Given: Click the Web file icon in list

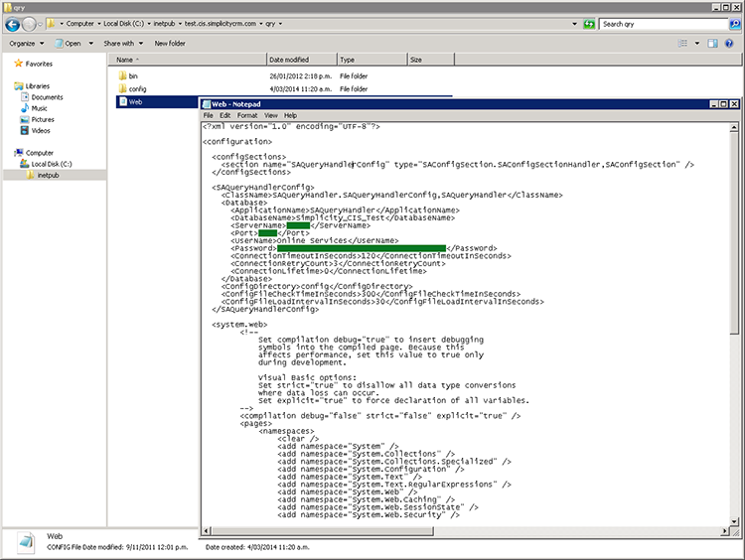Looking at the screenshot, I should [x=123, y=101].
